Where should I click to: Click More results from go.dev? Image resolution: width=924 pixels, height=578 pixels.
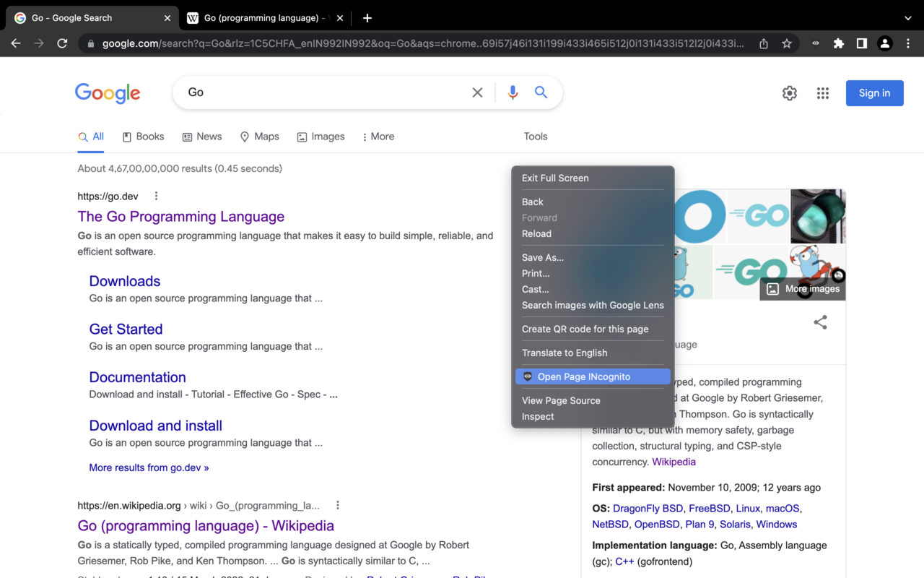[x=149, y=467]
